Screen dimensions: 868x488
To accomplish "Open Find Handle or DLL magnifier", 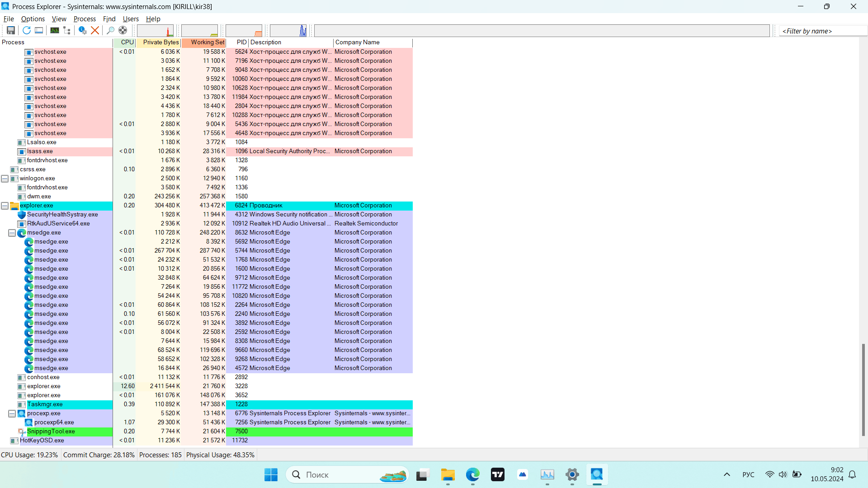I will (x=110, y=30).
